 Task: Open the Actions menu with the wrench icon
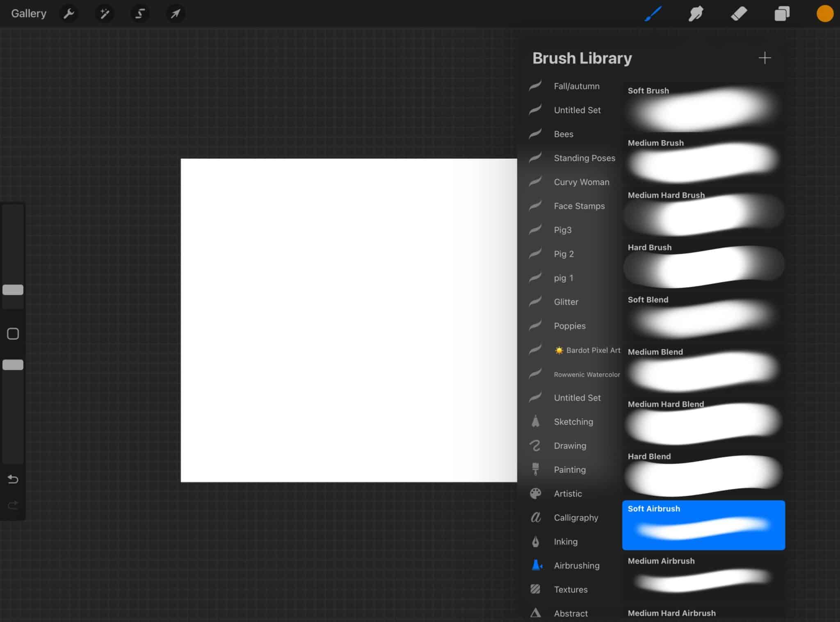[69, 13]
